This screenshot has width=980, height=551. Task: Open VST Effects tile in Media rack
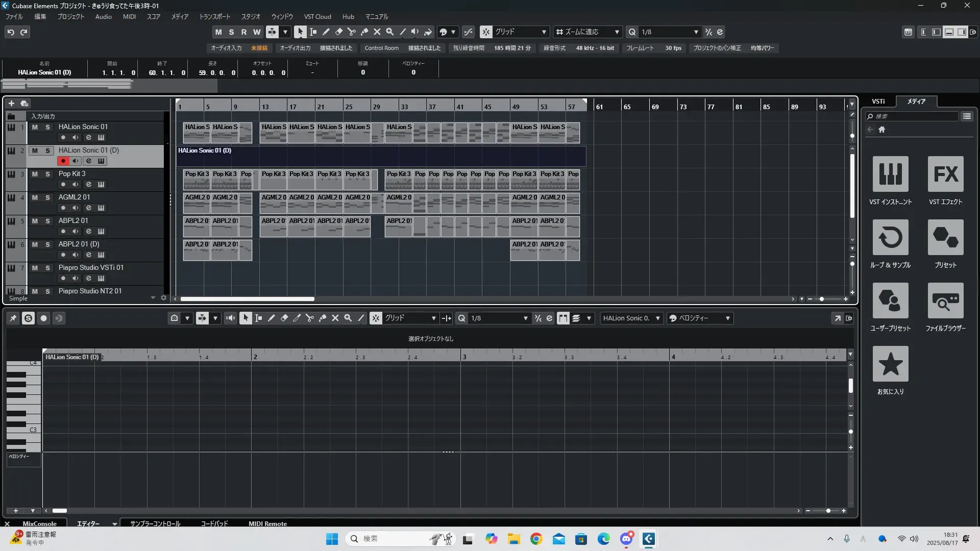[x=945, y=174]
